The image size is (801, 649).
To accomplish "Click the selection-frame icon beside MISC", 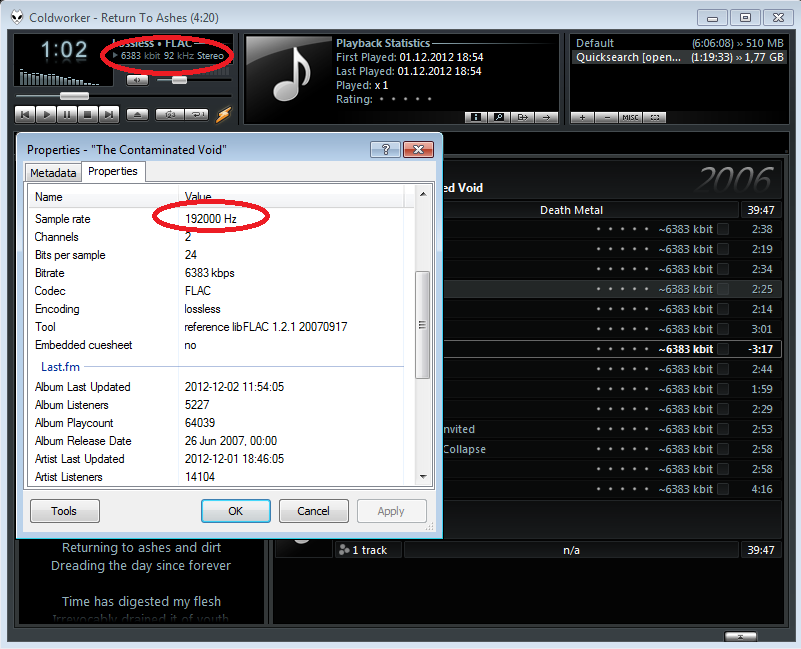I will click(655, 118).
